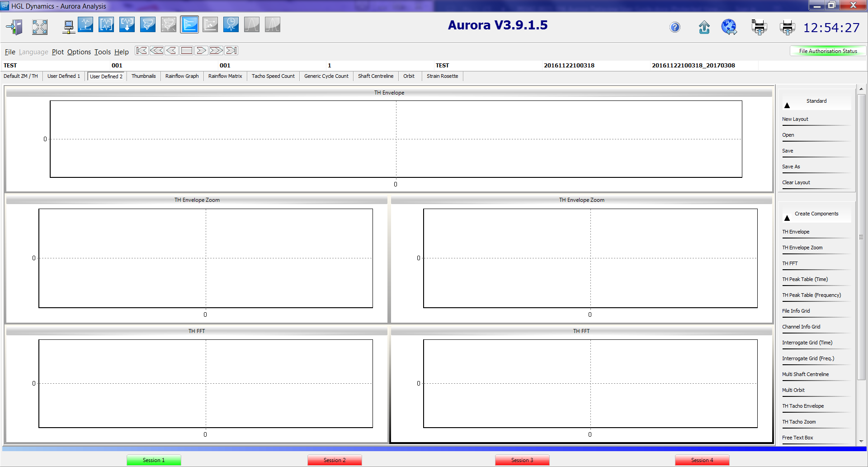
Task: Switch to Session 4
Action: tap(702, 460)
